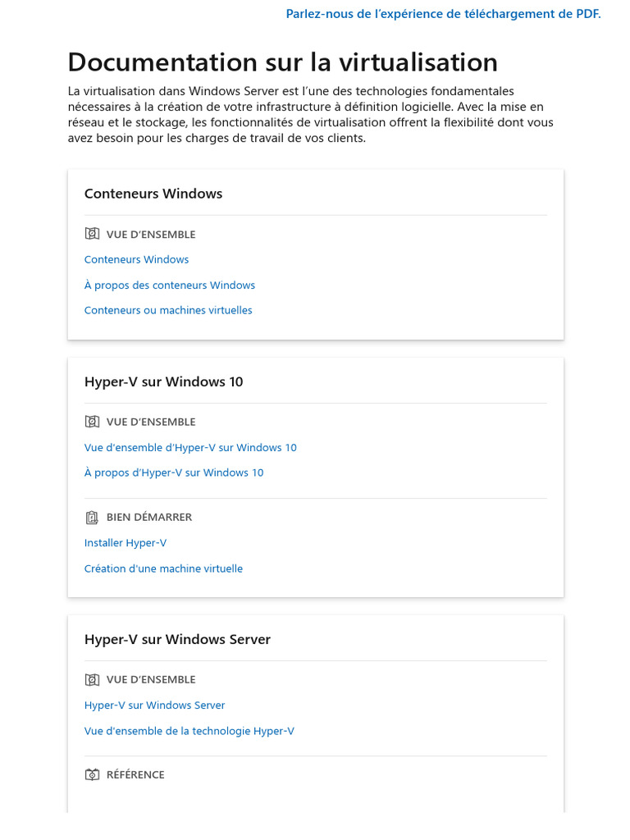630x840 pixels.
Task: Go to À propos d'Hyper-V sur Windows 10
Action: (174, 472)
